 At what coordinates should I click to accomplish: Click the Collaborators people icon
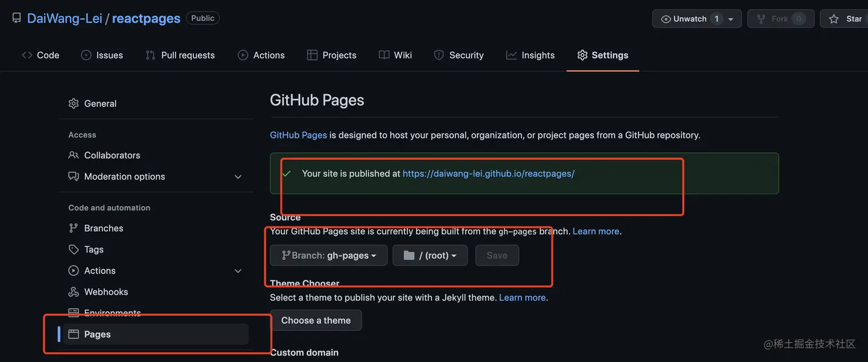(73, 155)
